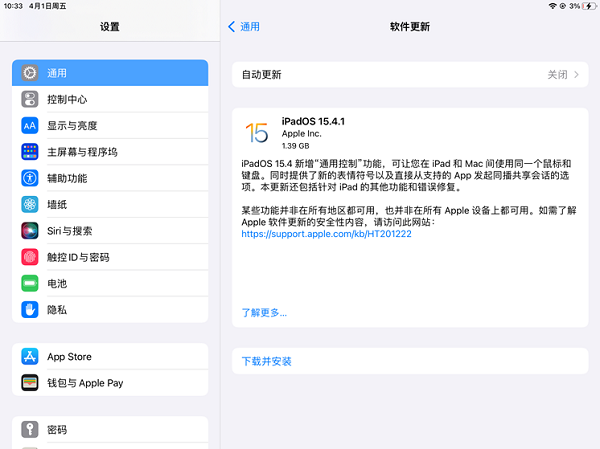This screenshot has height=449, width=600.
Task: Tap the 3% battery percentage text
Action: point(574,6)
